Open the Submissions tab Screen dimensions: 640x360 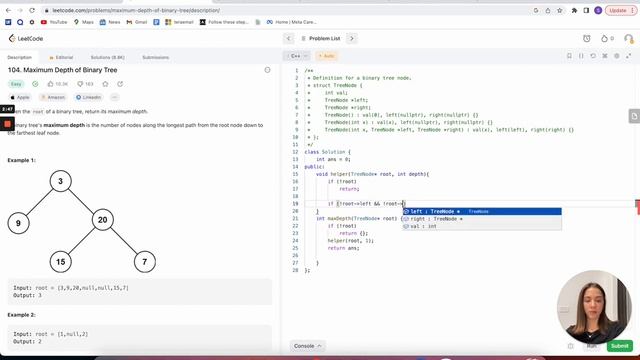click(156, 57)
